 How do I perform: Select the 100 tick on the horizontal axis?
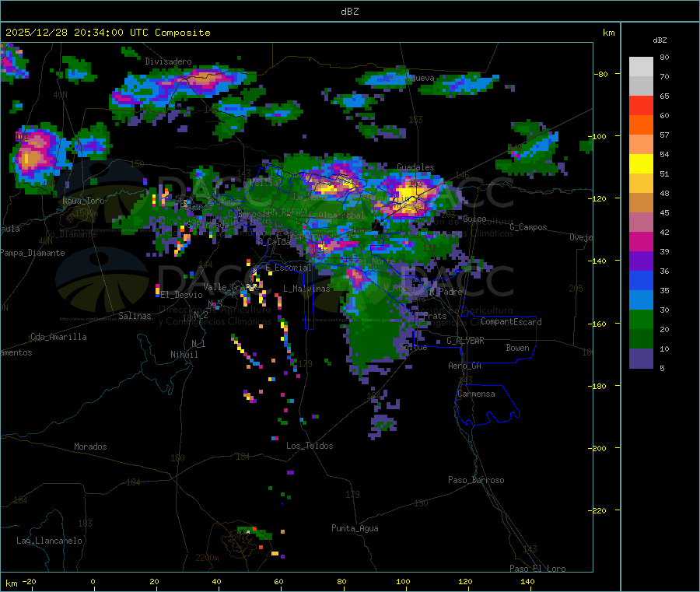click(403, 582)
